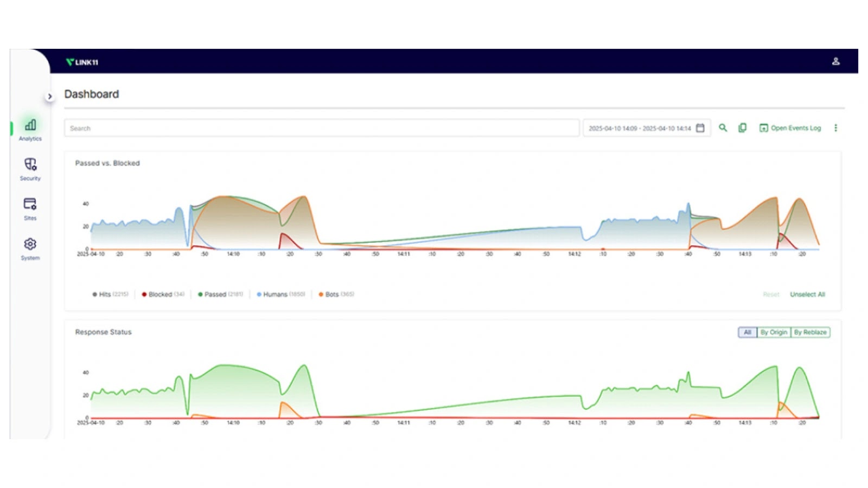Toggle the Blocked series in legend
868x488 pixels.
[163, 294]
